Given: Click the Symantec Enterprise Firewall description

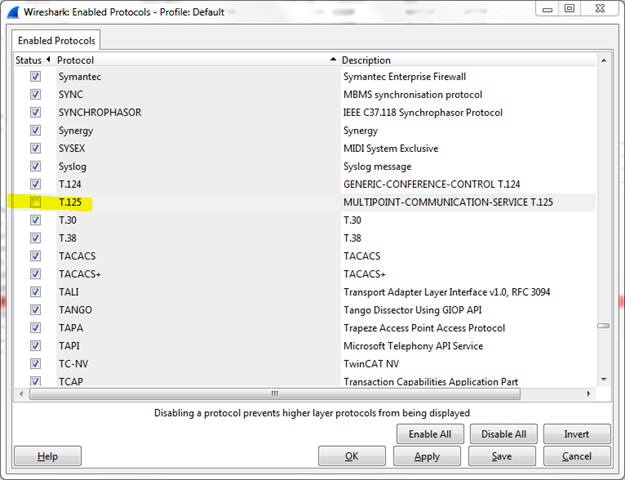Looking at the screenshot, I should [405, 77].
